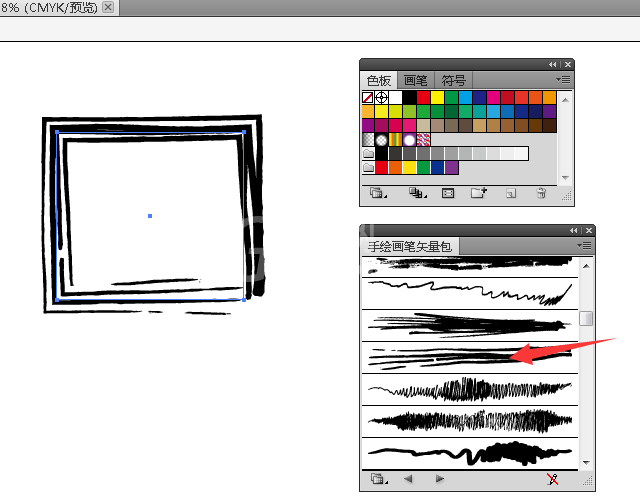Select the blobby squiggle ink brush
Viewport: 640px width, 499px height.
(470, 454)
